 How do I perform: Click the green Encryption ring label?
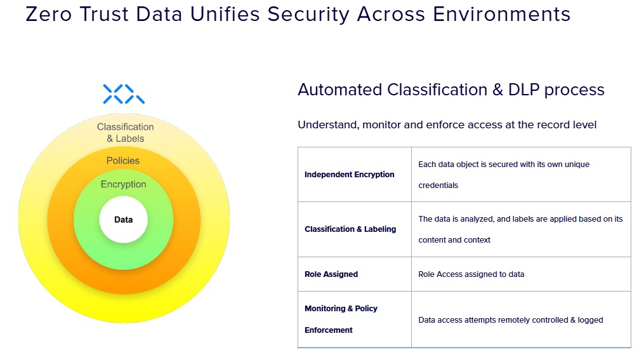[x=123, y=184]
